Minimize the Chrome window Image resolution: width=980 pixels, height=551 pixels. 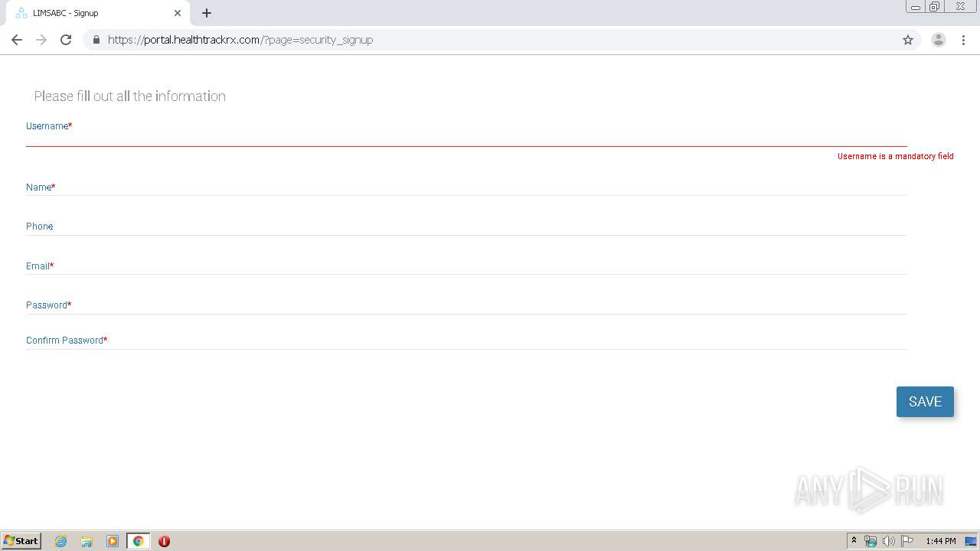coord(915,7)
